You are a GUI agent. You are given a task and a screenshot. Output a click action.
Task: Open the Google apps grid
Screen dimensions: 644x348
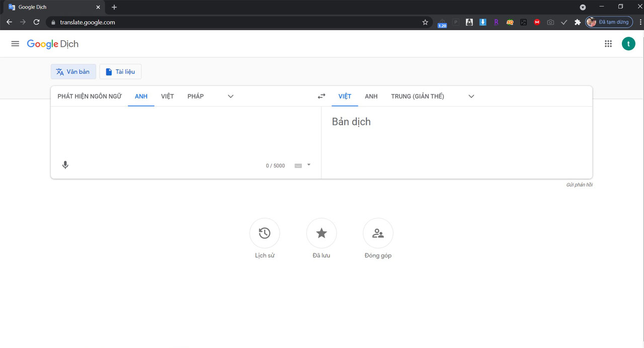click(608, 44)
